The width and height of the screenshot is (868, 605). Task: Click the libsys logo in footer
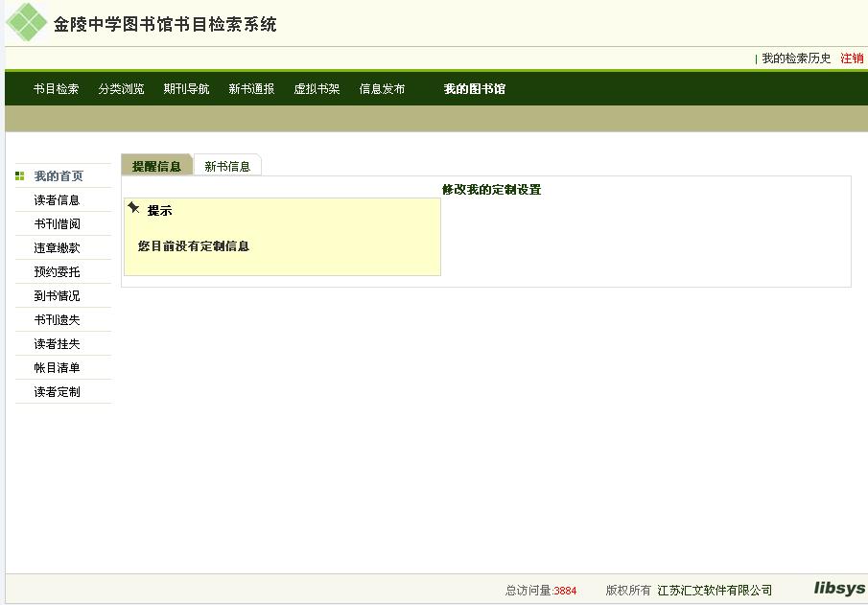pos(839,588)
